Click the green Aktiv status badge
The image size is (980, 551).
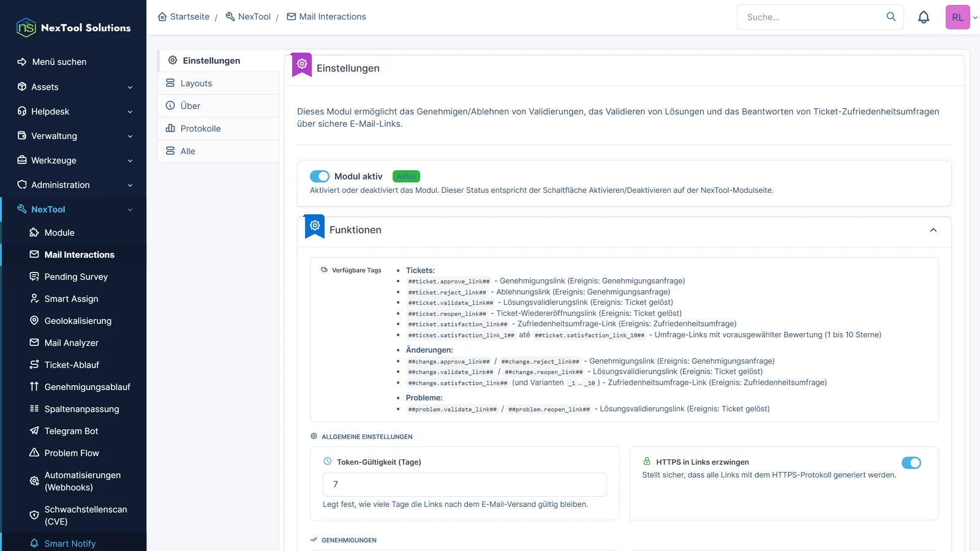point(406,176)
